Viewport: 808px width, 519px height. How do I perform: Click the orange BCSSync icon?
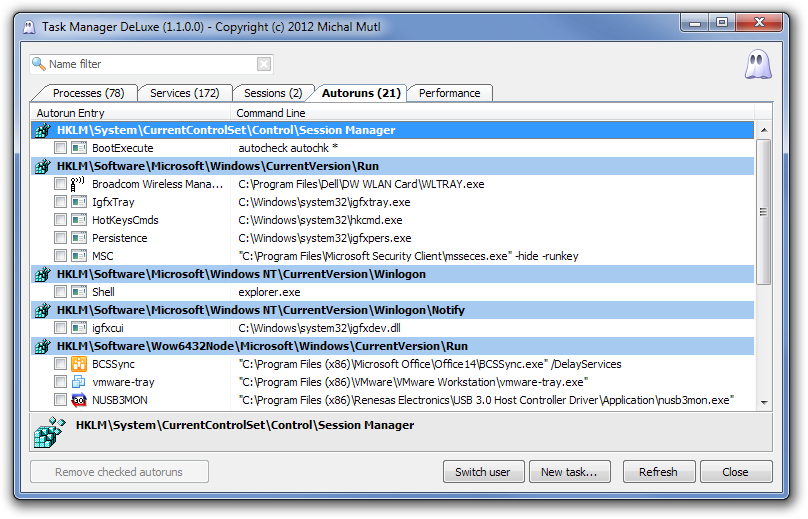[x=79, y=364]
